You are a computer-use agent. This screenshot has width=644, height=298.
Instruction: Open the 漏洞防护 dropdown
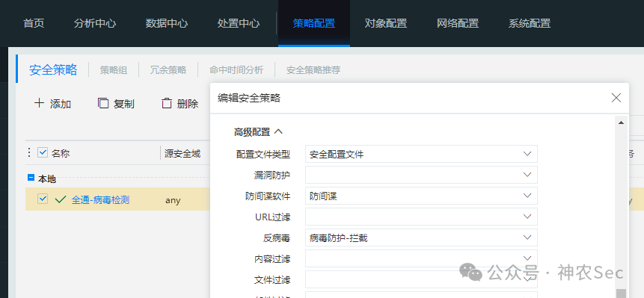[x=421, y=175]
